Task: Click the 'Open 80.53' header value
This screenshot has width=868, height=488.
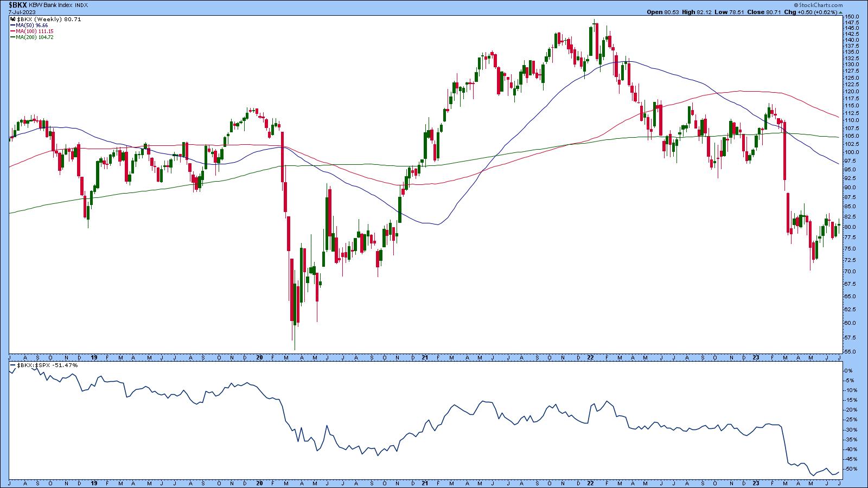Action: point(662,12)
